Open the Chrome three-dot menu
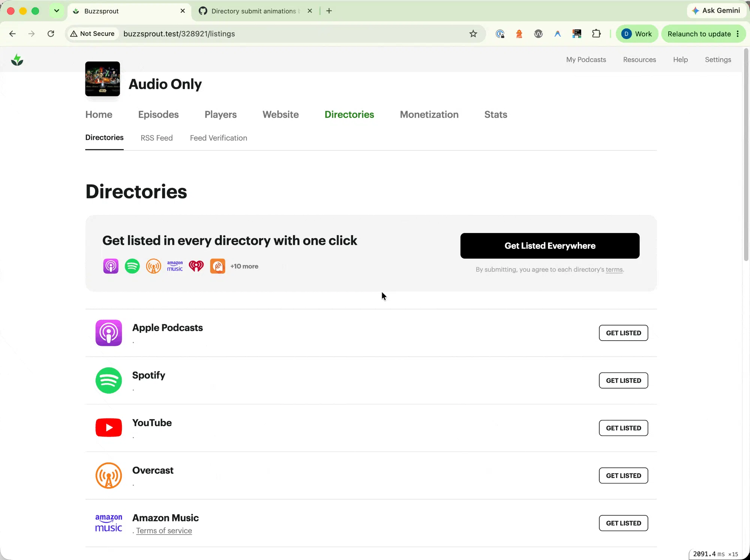The width and height of the screenshot is (750, 560). click(738, 34)
